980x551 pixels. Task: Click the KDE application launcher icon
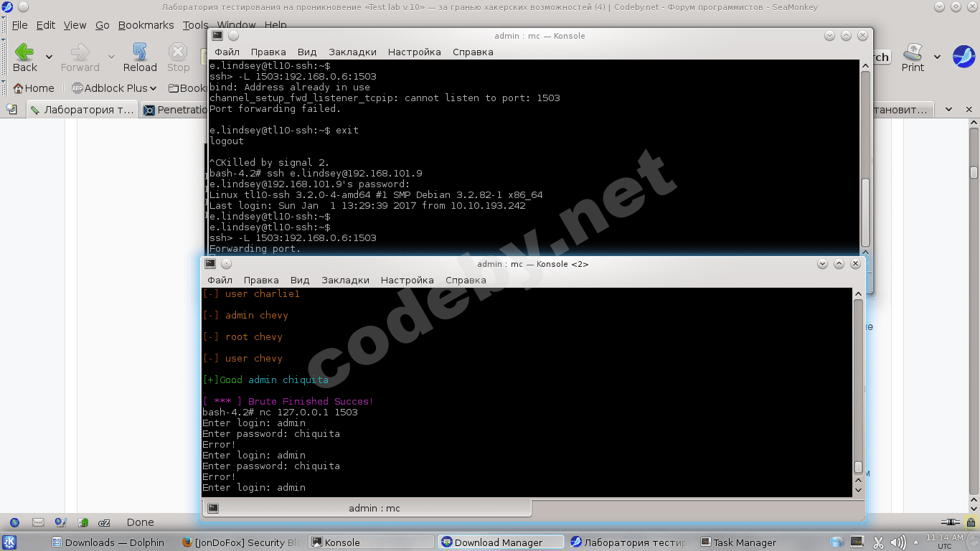9,542
